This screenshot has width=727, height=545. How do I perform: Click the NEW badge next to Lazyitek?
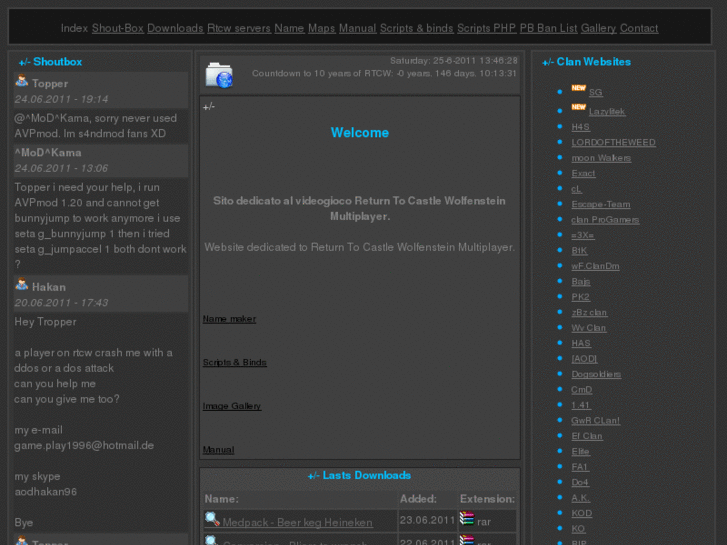click(578, 108)
